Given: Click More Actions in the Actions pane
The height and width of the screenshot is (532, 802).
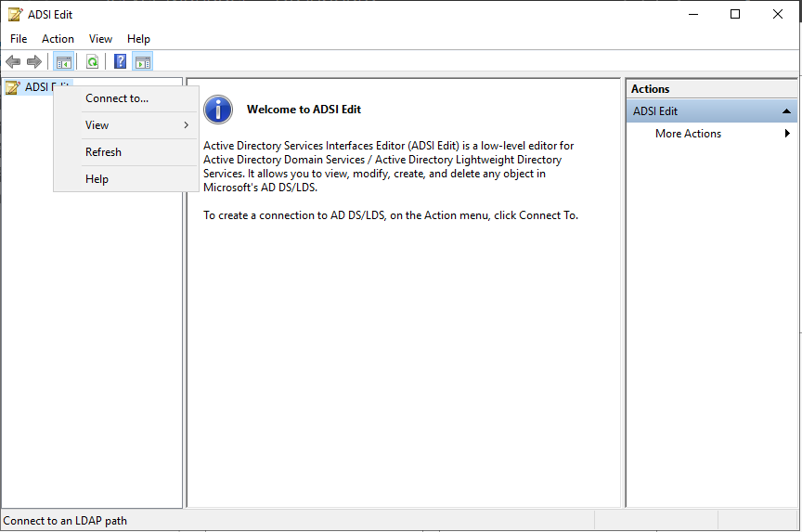Looking at the screenshot, I should [688, 134].
